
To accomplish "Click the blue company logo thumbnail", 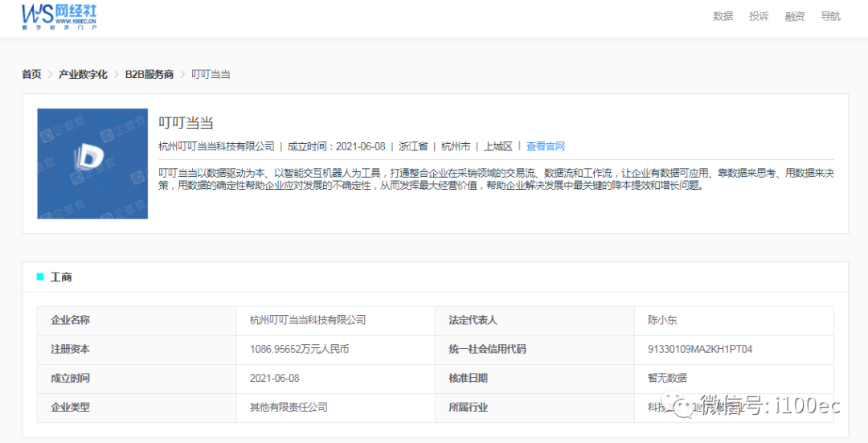I will pyautogui.click(x=92, y=163).
